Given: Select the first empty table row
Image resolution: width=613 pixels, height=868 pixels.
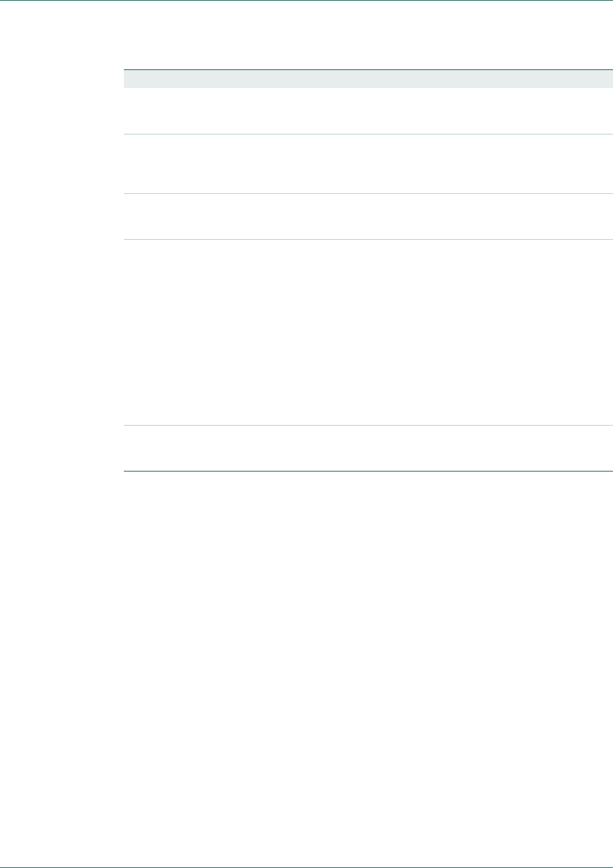Looking at the screenshot, I should point(368,111).
